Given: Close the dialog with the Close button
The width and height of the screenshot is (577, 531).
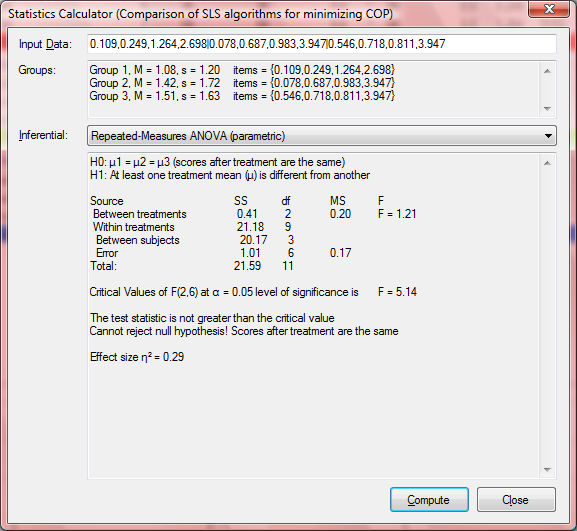Looking at the screenshot, I should click(x=516, y=499).
